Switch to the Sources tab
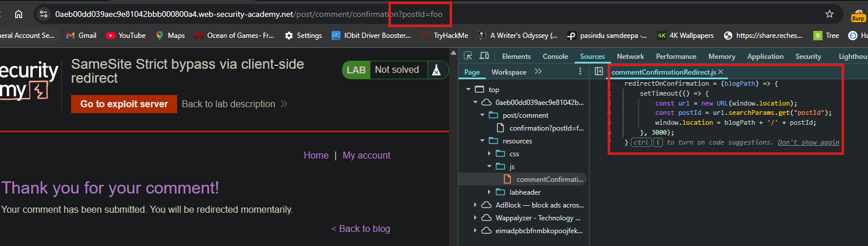 pos(592,57)
